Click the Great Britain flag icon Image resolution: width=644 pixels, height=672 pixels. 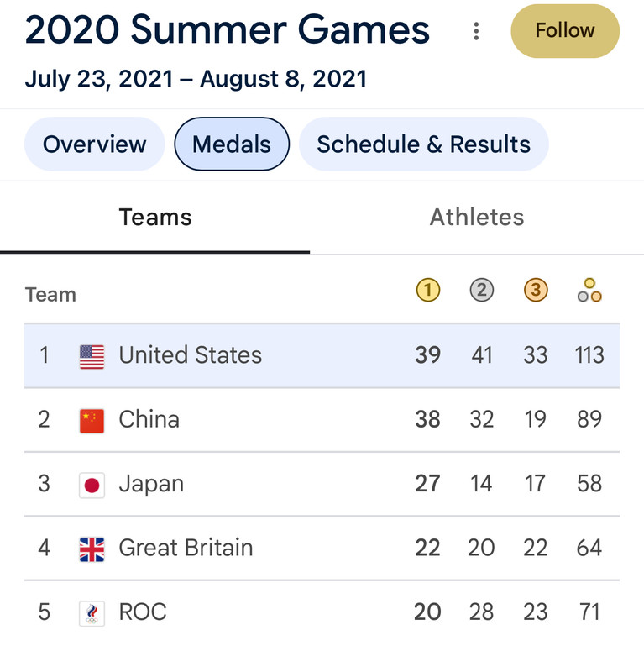pos(92,549)
